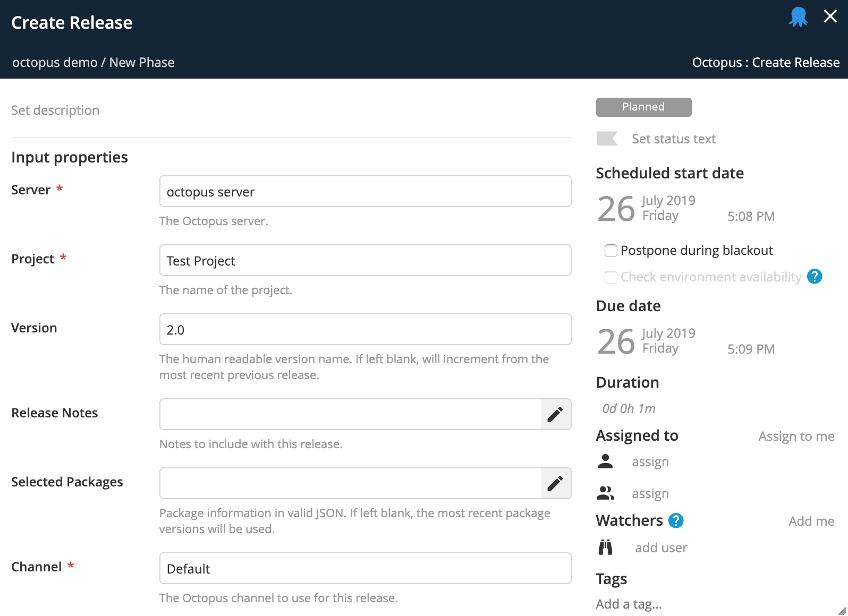Close the Create Release dialog
Image resolution: width=848 pixels, height=616 pixels.
[x=830, y=16]
